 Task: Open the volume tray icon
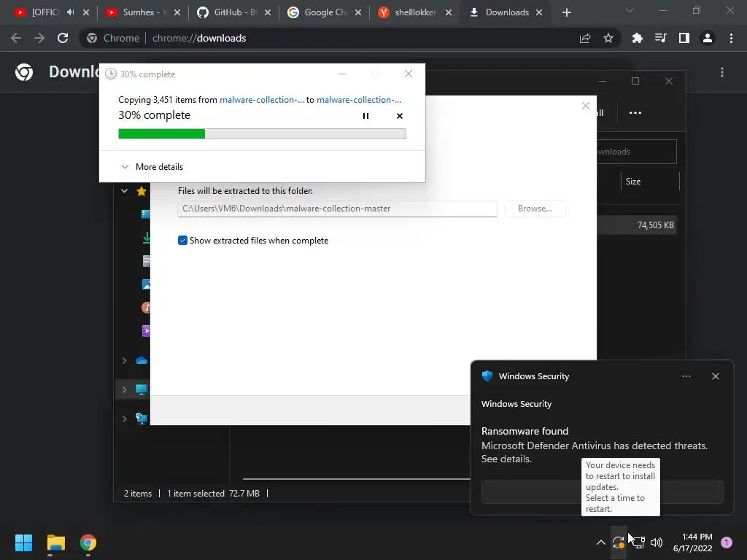coord(657,542)
